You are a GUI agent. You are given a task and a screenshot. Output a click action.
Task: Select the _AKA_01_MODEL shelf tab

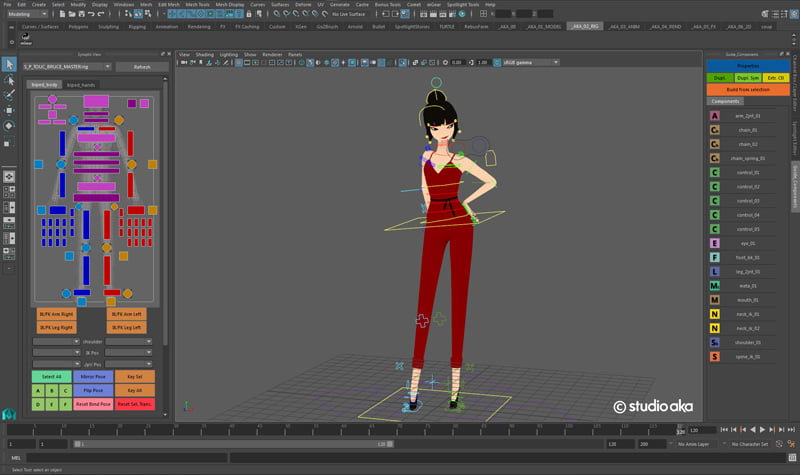(x=543, y=27)
